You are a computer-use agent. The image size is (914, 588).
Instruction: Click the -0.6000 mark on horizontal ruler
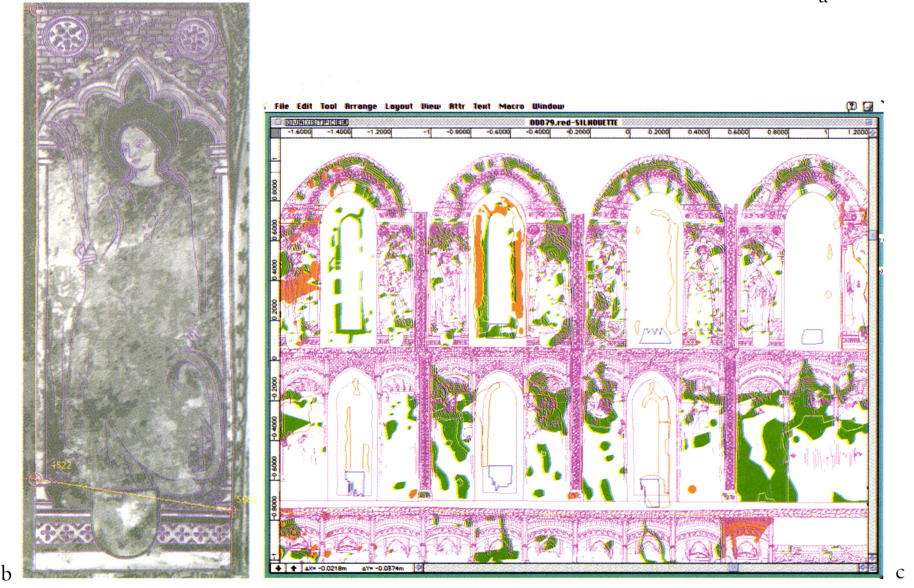pyautogui.click(x=498, y=132)
